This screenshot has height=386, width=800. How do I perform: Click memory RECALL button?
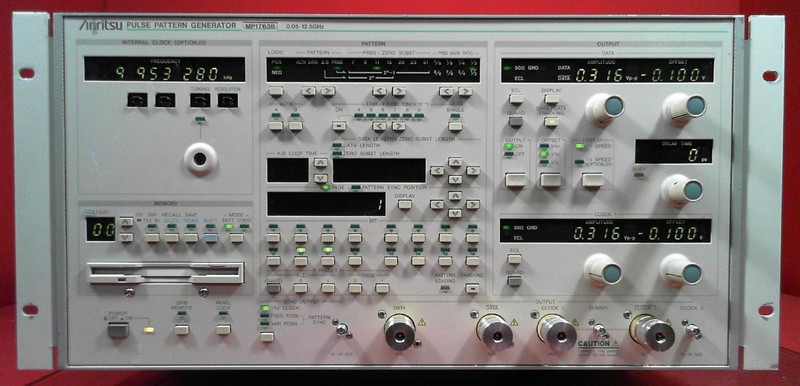coord(171,238)
